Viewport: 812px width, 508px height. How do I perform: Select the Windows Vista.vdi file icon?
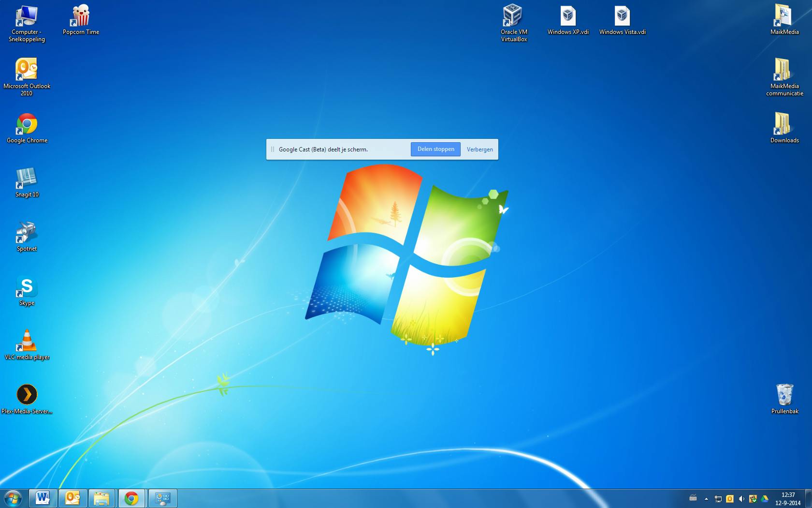click(622, 20)
